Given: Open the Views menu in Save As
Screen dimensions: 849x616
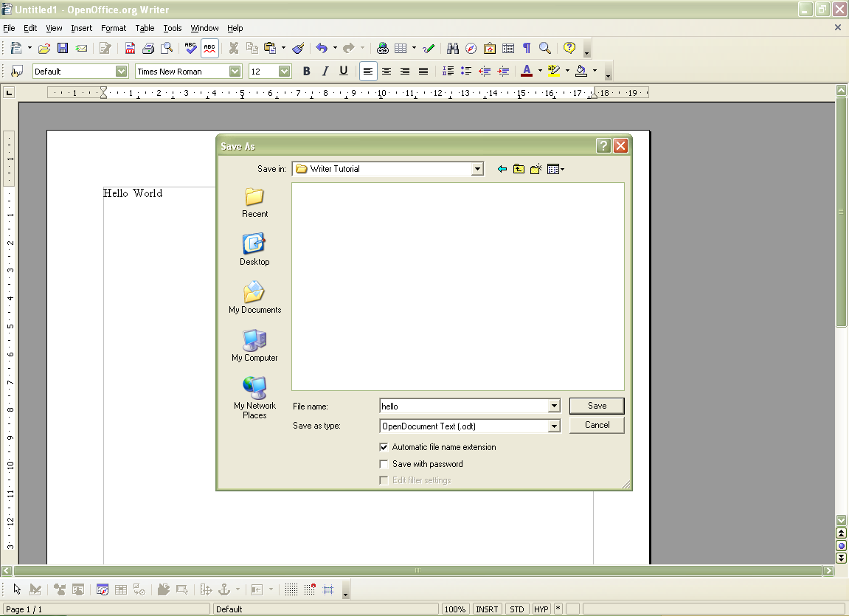Looking at the screenshot, I should coord(555,170).
